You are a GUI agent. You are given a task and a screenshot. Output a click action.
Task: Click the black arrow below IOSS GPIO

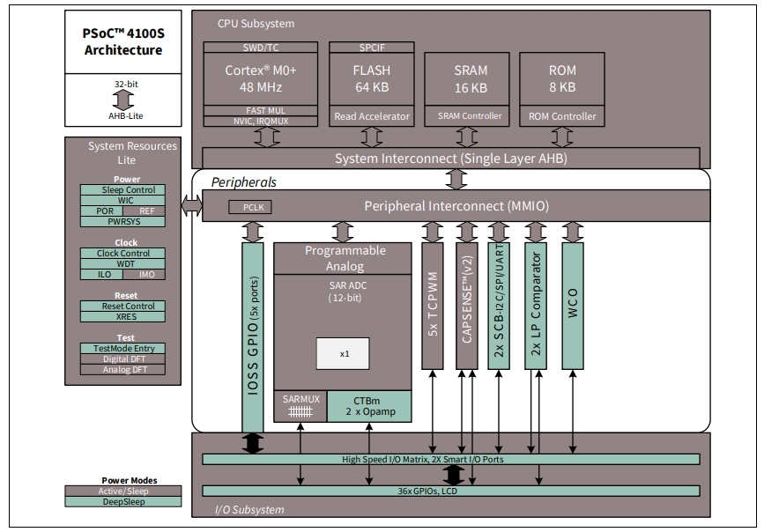coord(253,443)
